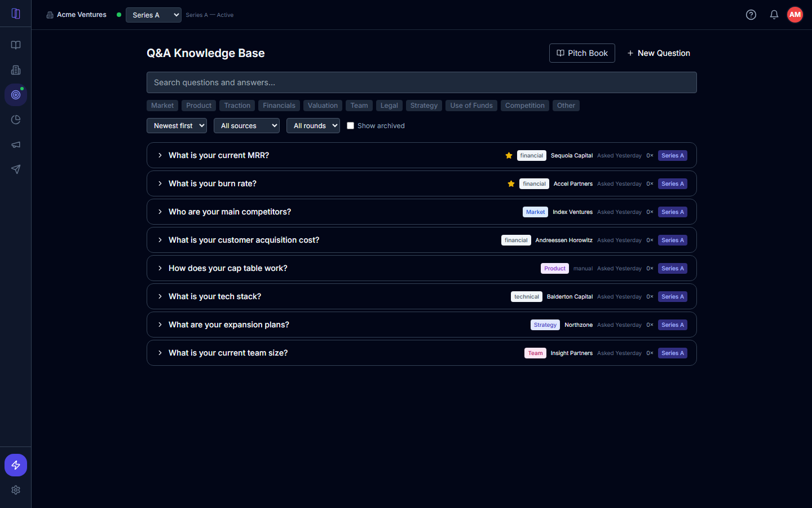812x508 pixels.
Task: Click the star on the burn rate question
Action: (x=511, y=183)
